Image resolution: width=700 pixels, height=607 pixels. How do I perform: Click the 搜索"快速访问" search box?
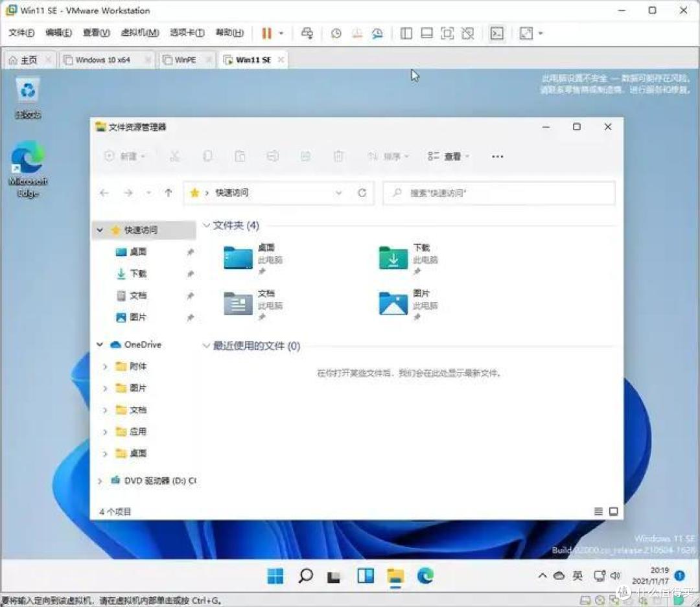pyautogui.click(x=499, y=193)
